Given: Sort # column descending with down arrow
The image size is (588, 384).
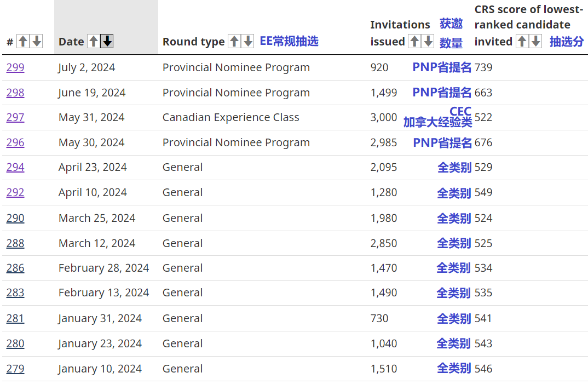Looking at the screenshot, I should tap(36, 41).
